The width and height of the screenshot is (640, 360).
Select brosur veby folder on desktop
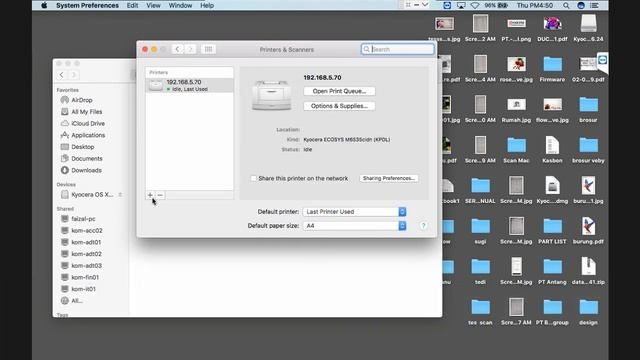588,150
